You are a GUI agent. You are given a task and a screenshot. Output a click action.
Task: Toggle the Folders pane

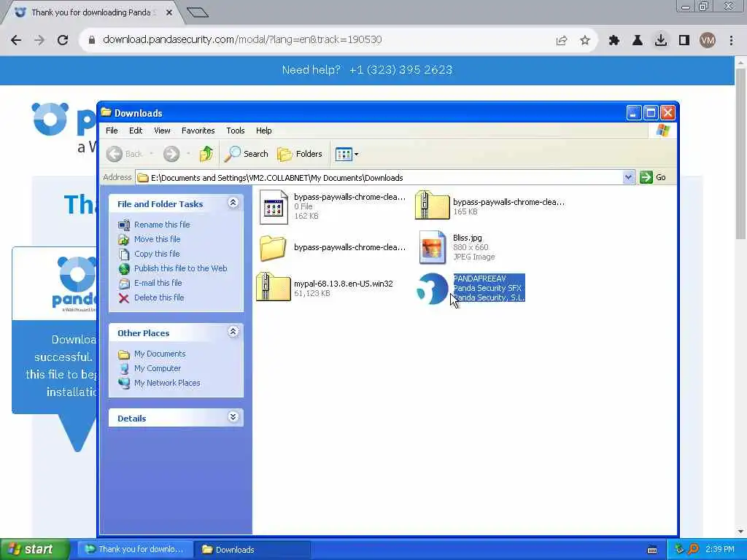(300, 154)
